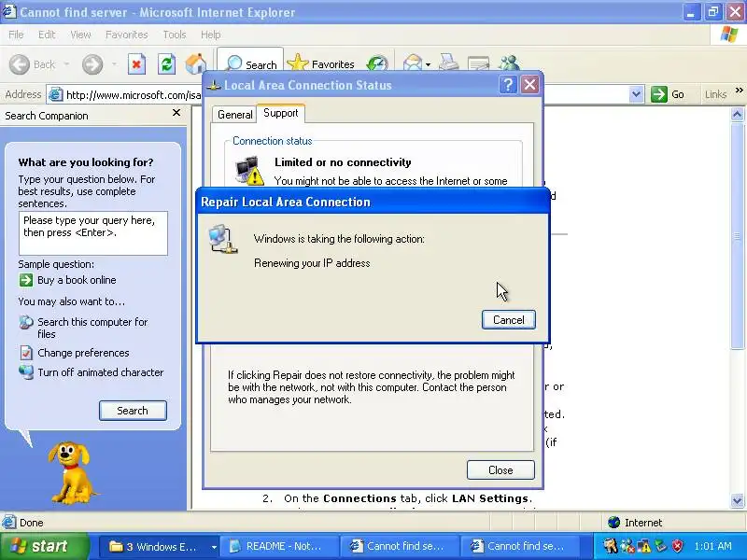This screenshot has height=560, width=747.
Task: Click the Search button in Search Companion
Action: [x=133, y=411]
